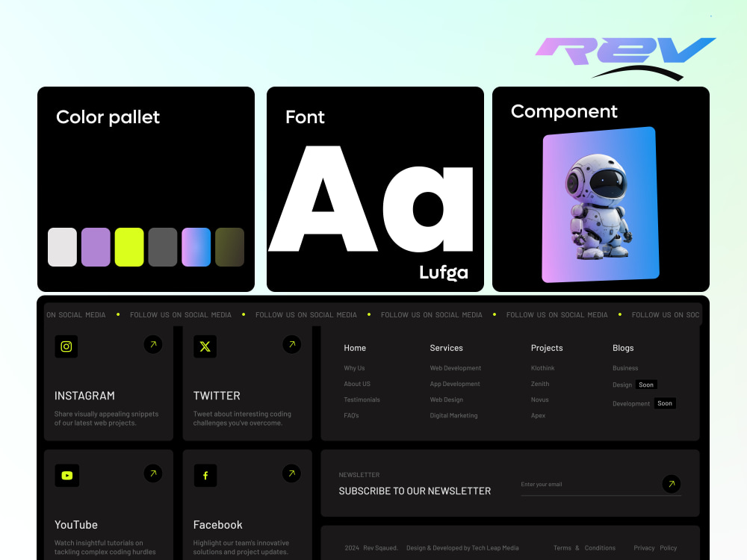Select the gray color swatch
Image resolution: width=747 pixels, height=560 pixels.
pos(162,247)
